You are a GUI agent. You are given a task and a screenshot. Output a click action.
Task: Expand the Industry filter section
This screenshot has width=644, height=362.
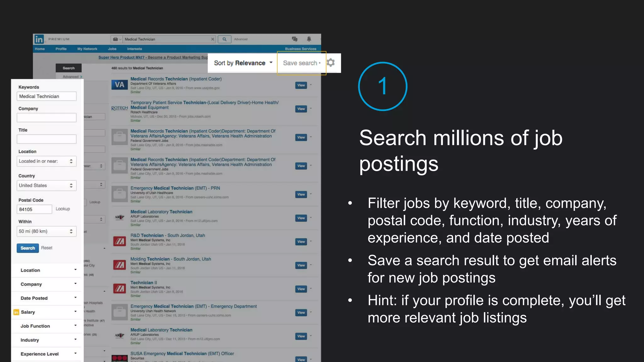[x=47, y=340]
